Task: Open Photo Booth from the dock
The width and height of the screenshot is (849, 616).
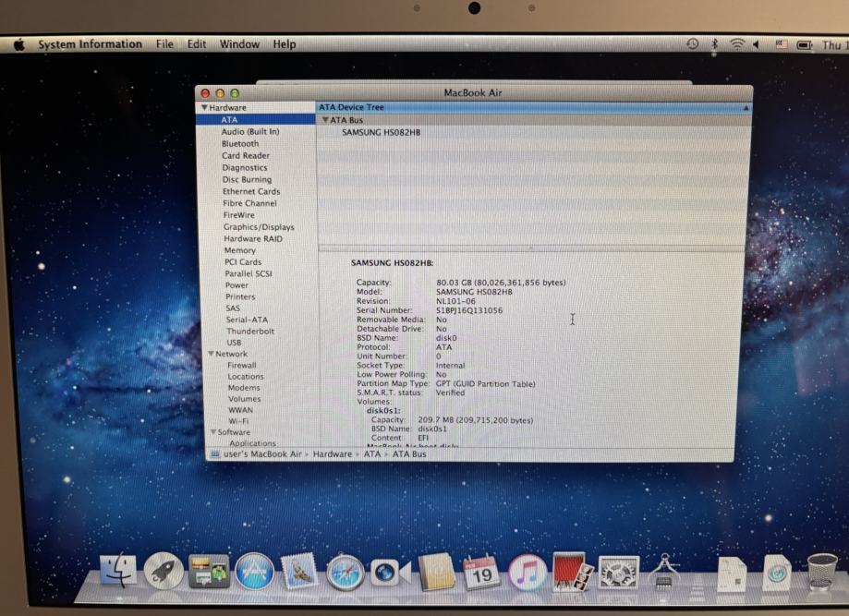Action: pos(573,572)
